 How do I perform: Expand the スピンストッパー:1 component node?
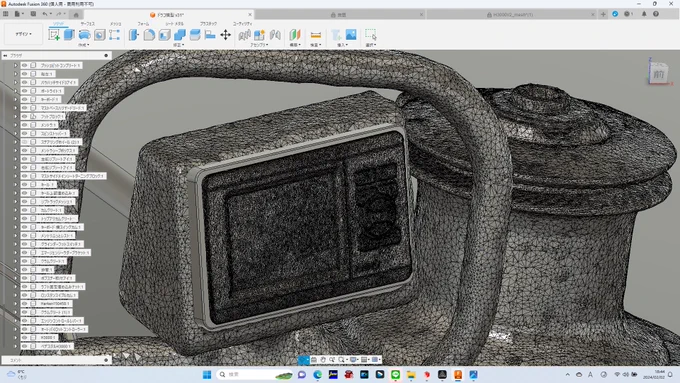pyautogui.click(x=16, y=133)
